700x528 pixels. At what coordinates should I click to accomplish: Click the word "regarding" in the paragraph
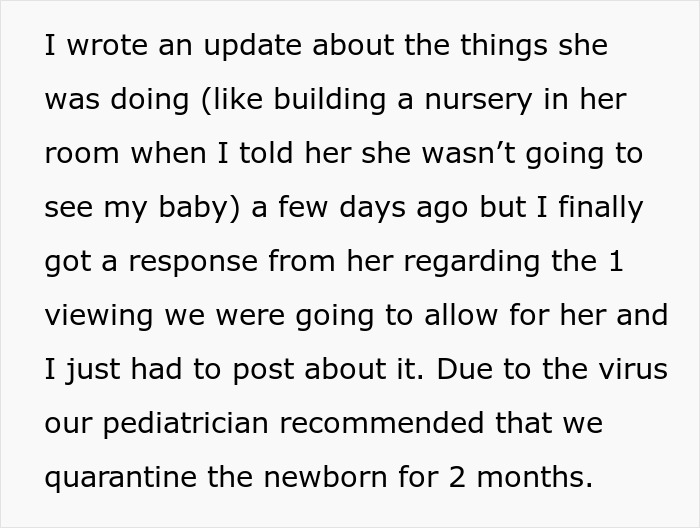click(486, 263)
